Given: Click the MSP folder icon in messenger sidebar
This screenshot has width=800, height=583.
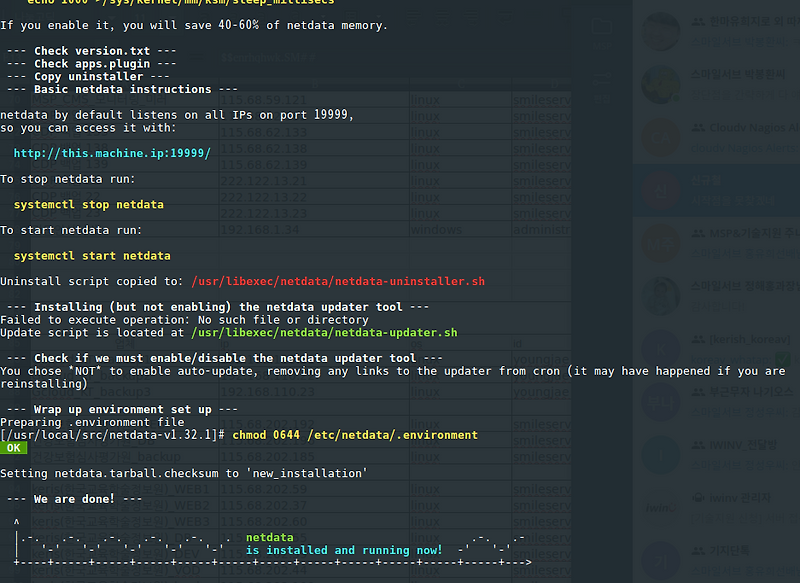Looking at the screenshot, I should (x=602, y=27).
